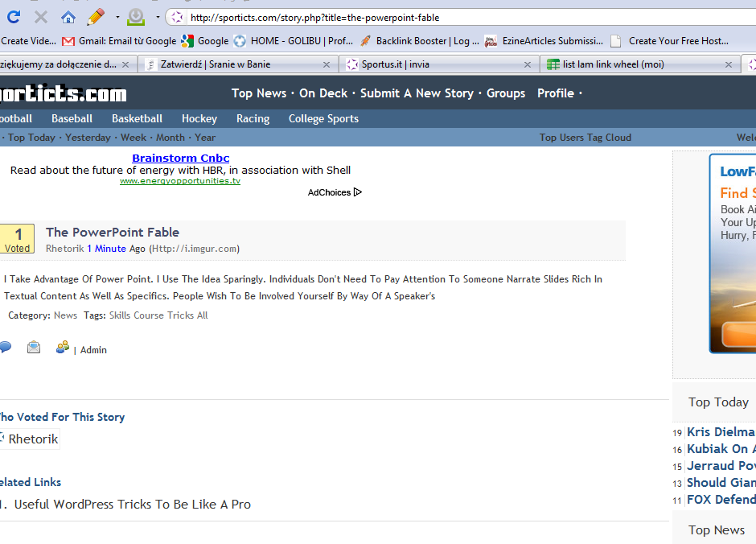The image size is (756, 544).
Task: Open the Kris Dielma... top story
Action: coord(721,431)
